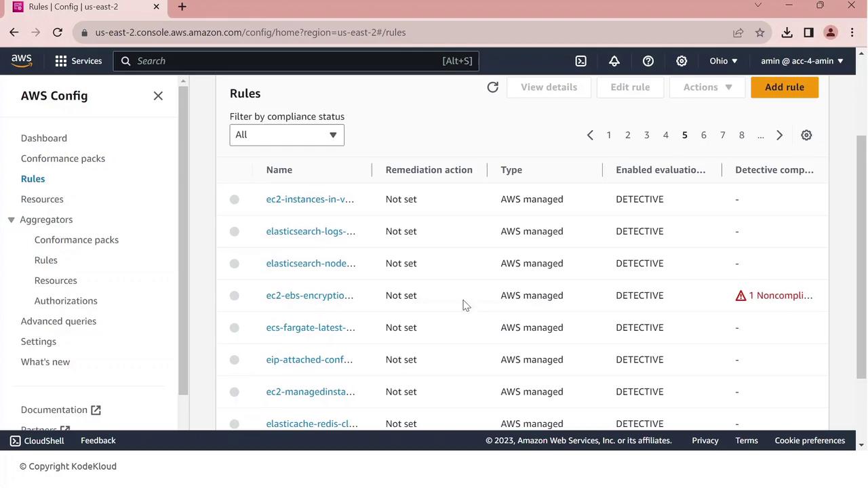Click the page's vertical scrollbar
868x488 pixels.
tap(862, 258)
